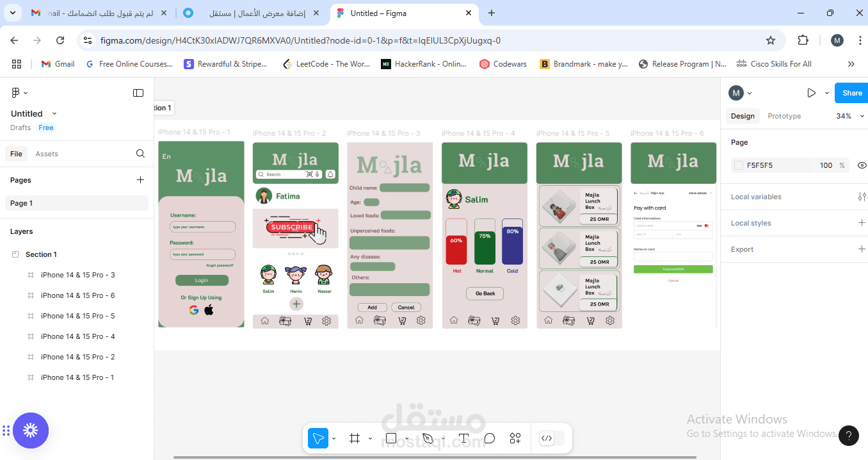Open Move tool options chevron
Viewport: 868px width, 460px height.
coord(334,439)
